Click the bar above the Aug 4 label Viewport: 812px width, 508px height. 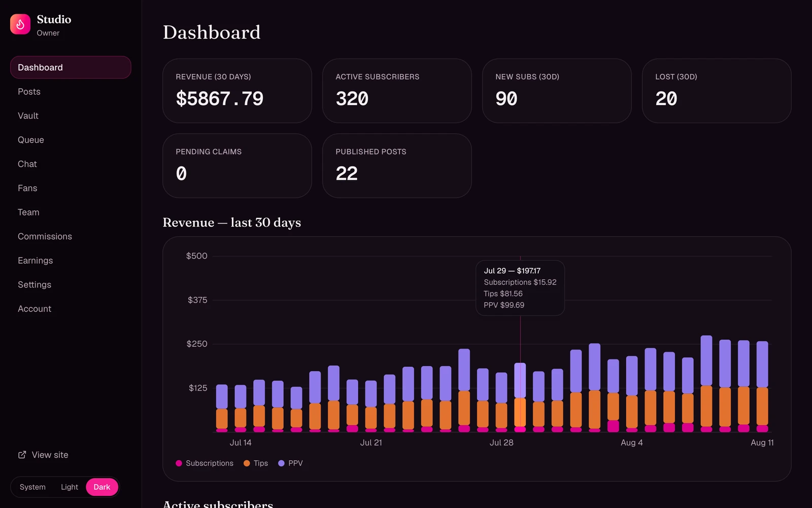632,394
